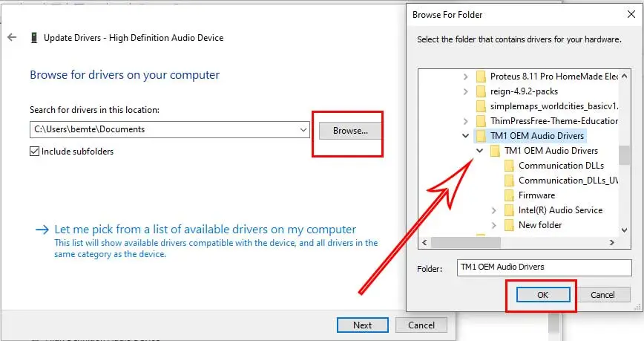Click the Proteus 8.11 Pro folder icon
The image size is (644, 341).
point(481,77)
